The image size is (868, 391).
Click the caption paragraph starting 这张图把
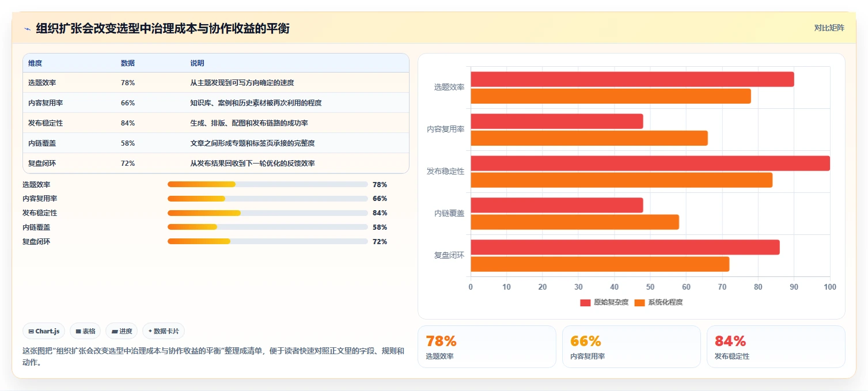213,356
